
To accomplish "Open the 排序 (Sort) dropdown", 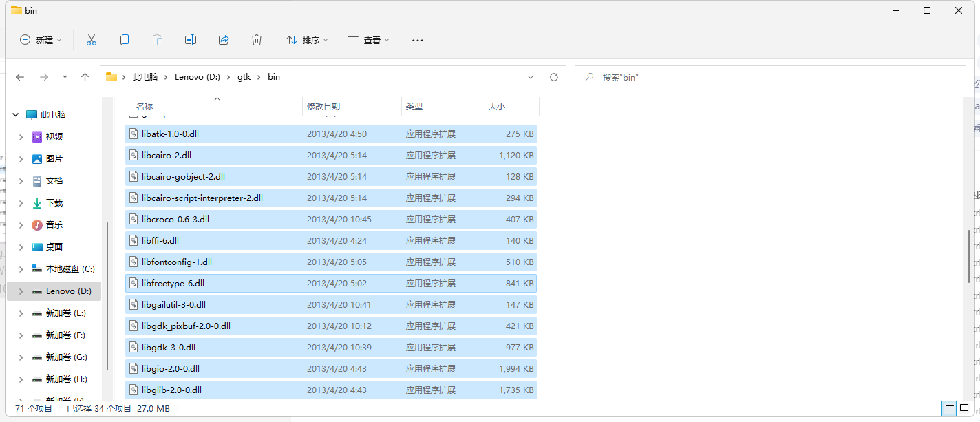I will coord(307,40).
